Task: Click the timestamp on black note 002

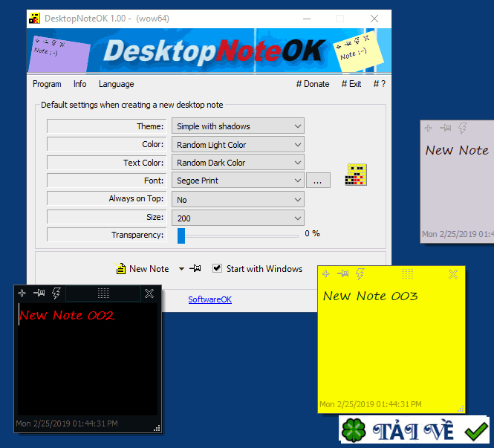Action: point(67,423)
